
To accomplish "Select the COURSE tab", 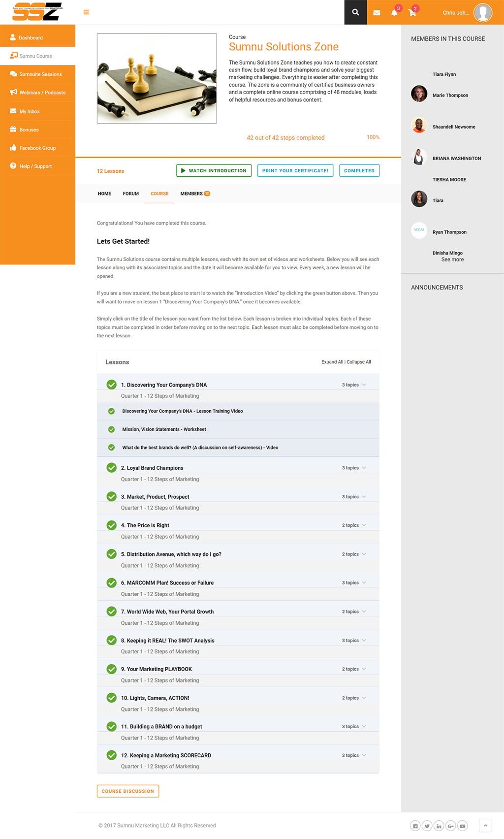I will tap(159, 194).
